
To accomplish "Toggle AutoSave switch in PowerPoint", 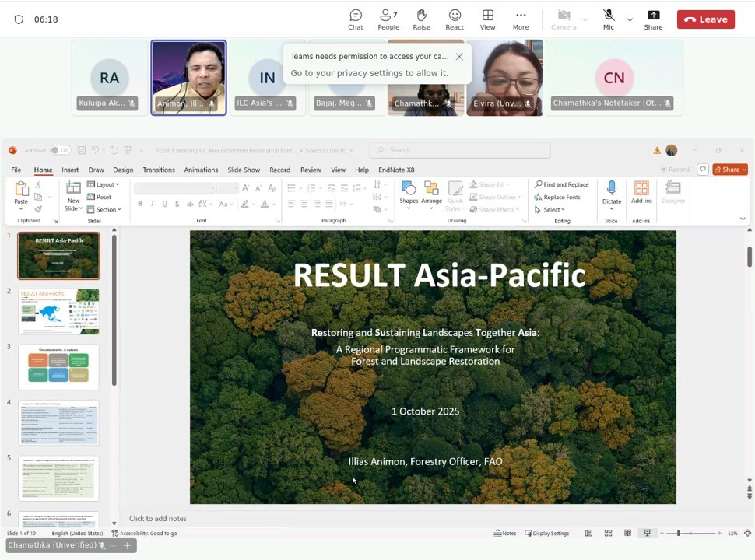I will point(60,150).
